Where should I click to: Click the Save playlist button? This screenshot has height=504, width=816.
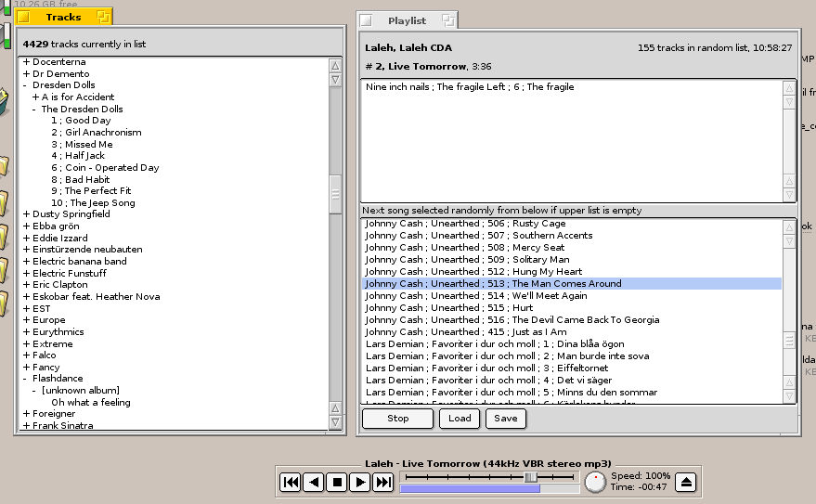tap(505, 419)
